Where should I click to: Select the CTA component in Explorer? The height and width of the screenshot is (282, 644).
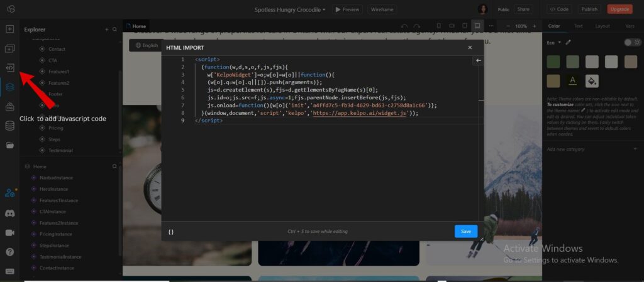(53, 60)
